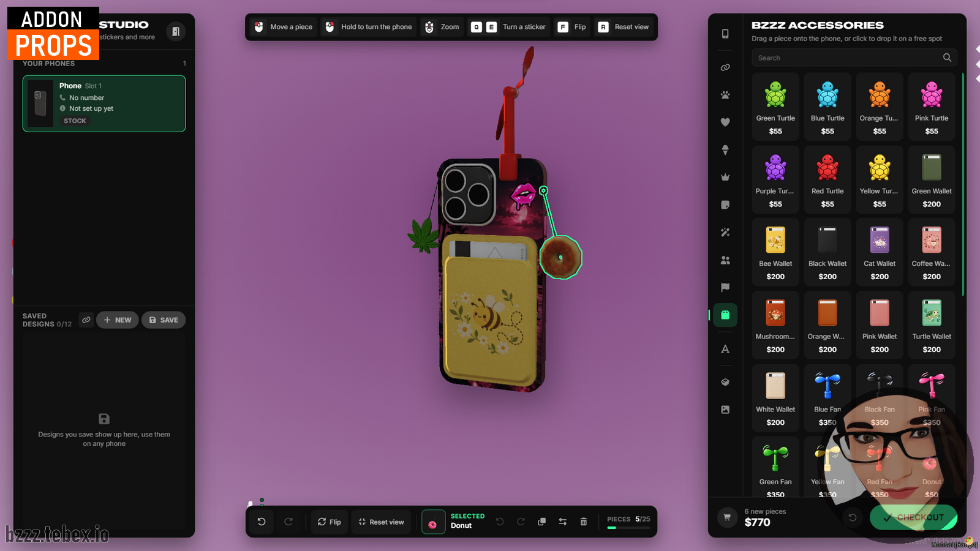Click the link icon beside Saved Designs

(86, 320)
